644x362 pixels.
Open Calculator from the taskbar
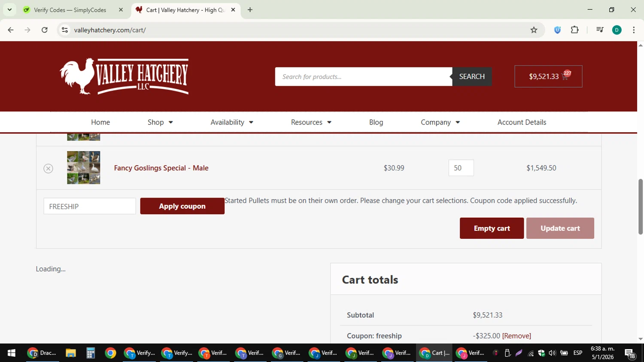coord(90,353)
